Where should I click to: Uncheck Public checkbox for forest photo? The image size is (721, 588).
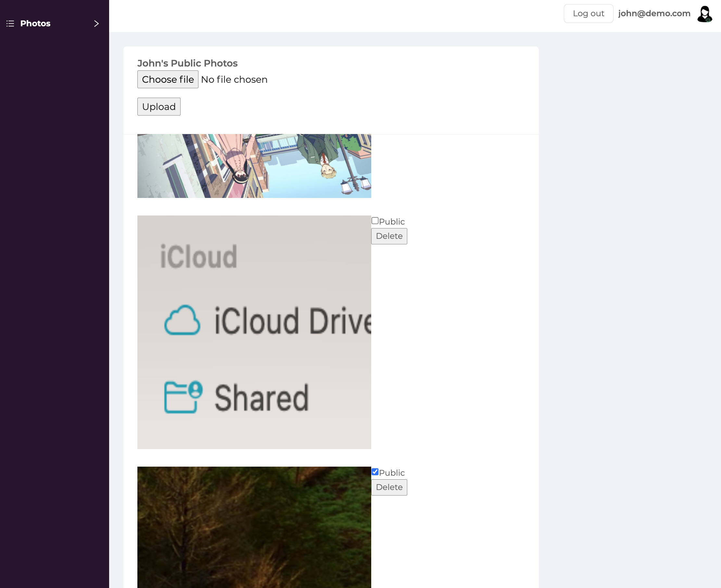(x=375, y=472)
